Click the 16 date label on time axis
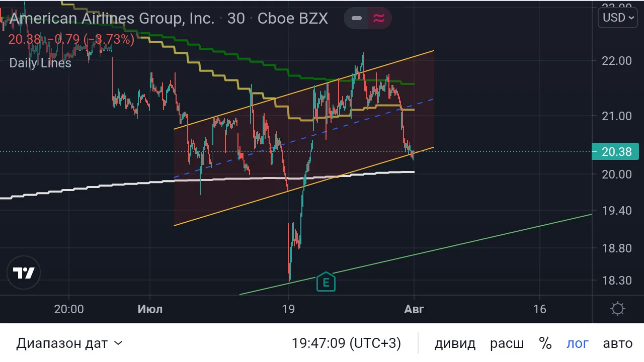This screenshot has width=644, height=362. (x=539, y=309)
